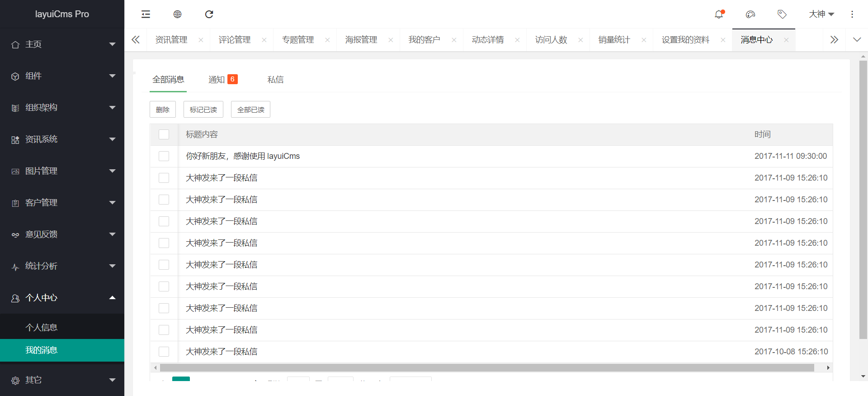Viewport: 868px width, 396px height.
Task: Check the row 你好新朋友，感谢使用 layuiCms
Action: click(164, 156)
